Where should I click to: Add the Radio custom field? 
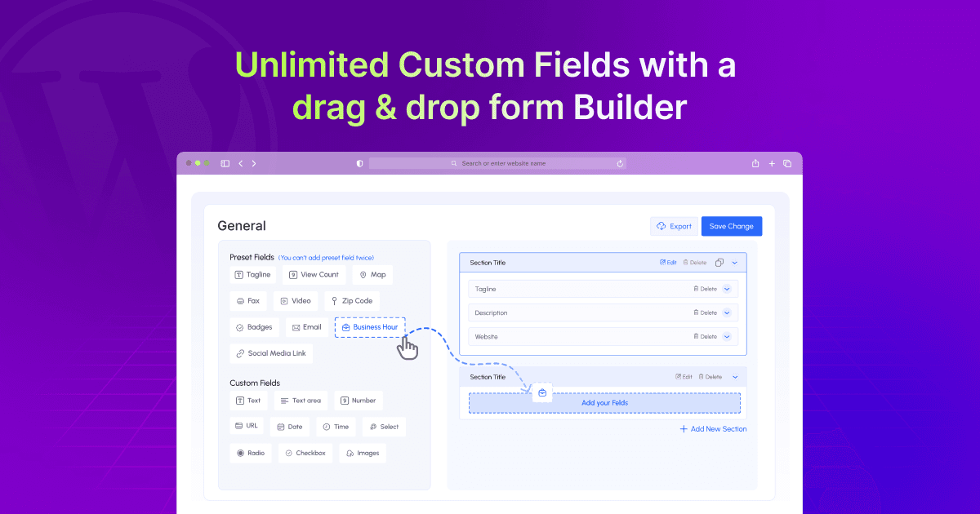250,453
